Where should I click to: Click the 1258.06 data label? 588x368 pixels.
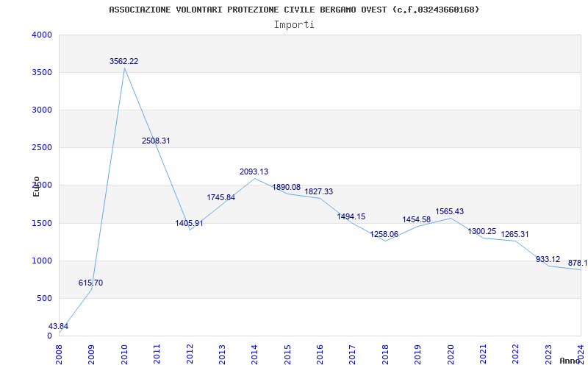(384, 234)
